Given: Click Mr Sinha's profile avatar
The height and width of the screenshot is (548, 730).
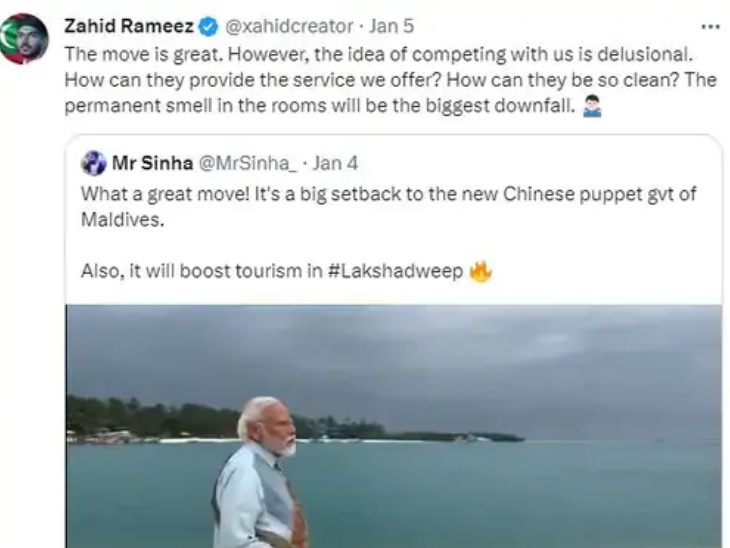Looking at the screenshot, I should coord(94,163).
